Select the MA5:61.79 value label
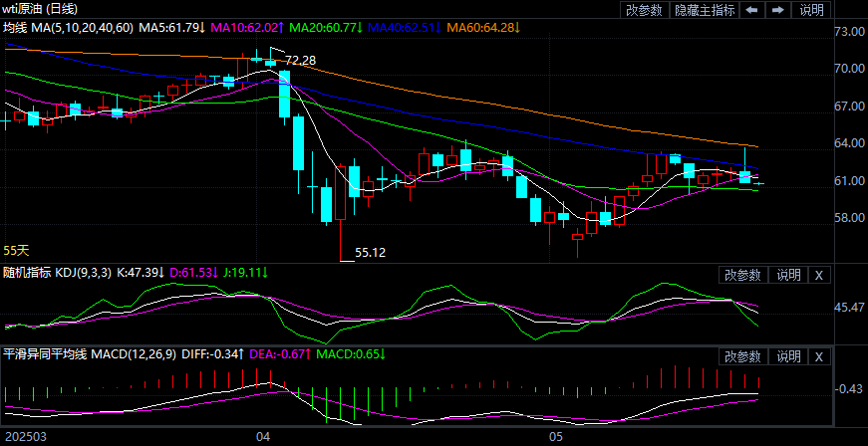The image size is (868, 446). coord(171,27)
